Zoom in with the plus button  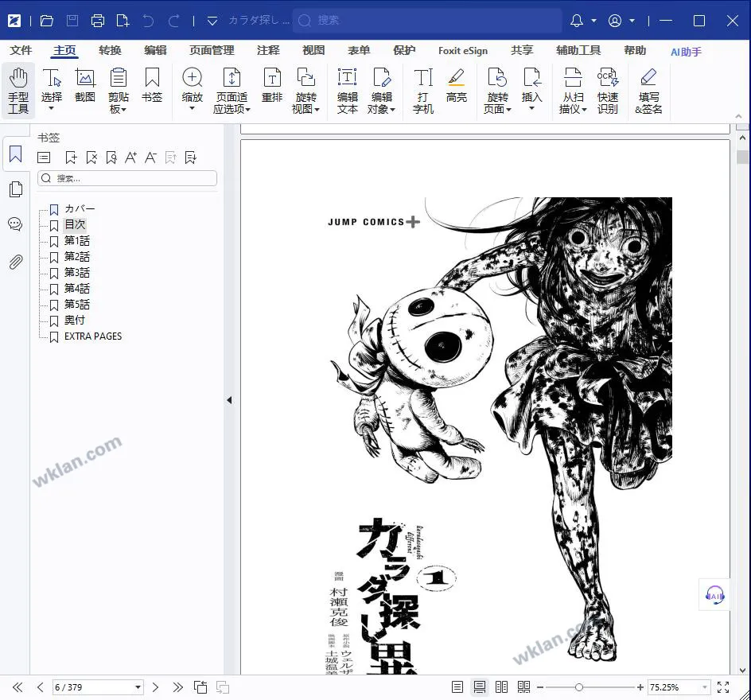[640, 687]
